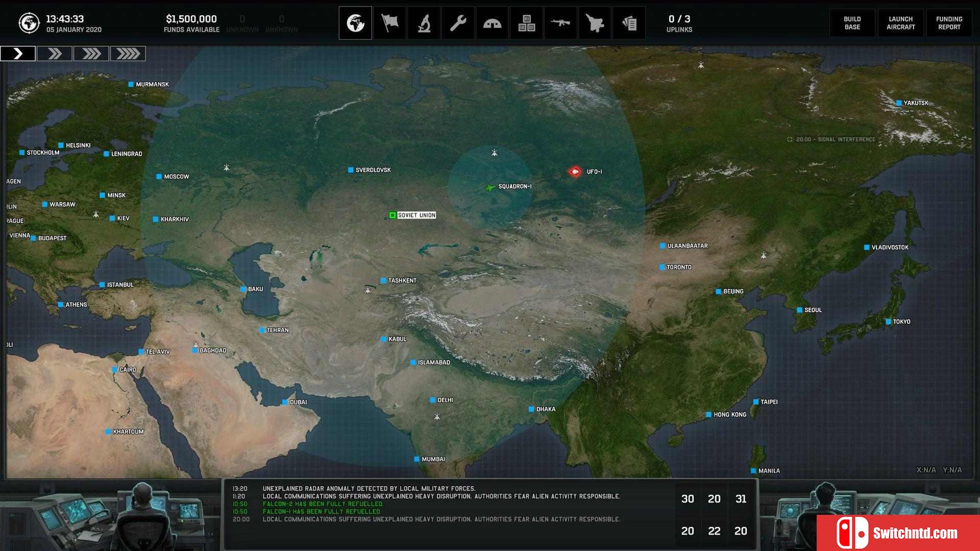Click the funding value 22
The height and width of the screenshot is (551, 980).
click(x=714, y=531)
